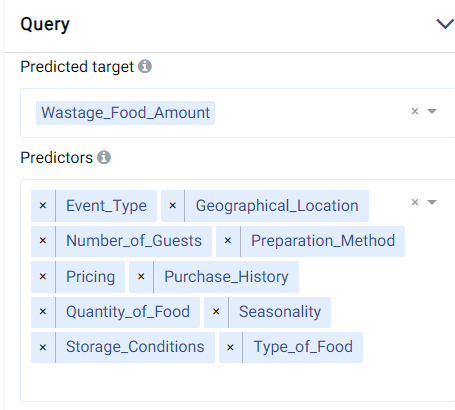Remove the Seasonality predictor tag

click(x=216, y=312)
